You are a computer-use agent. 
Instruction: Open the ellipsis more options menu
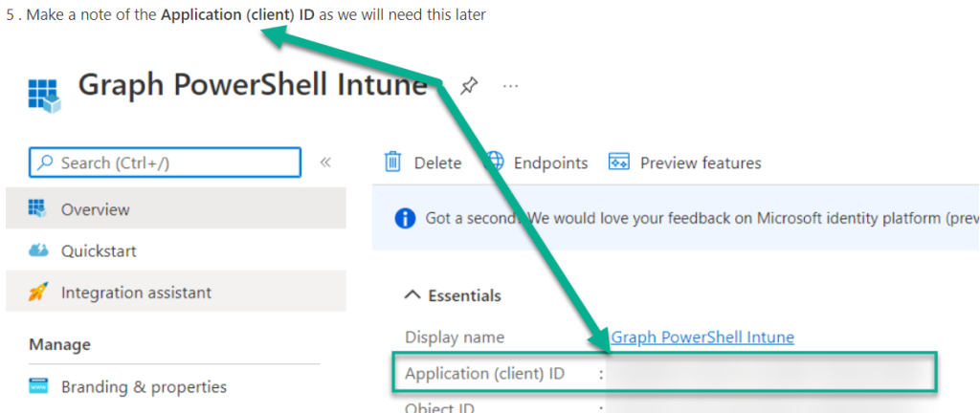[511, 86]
